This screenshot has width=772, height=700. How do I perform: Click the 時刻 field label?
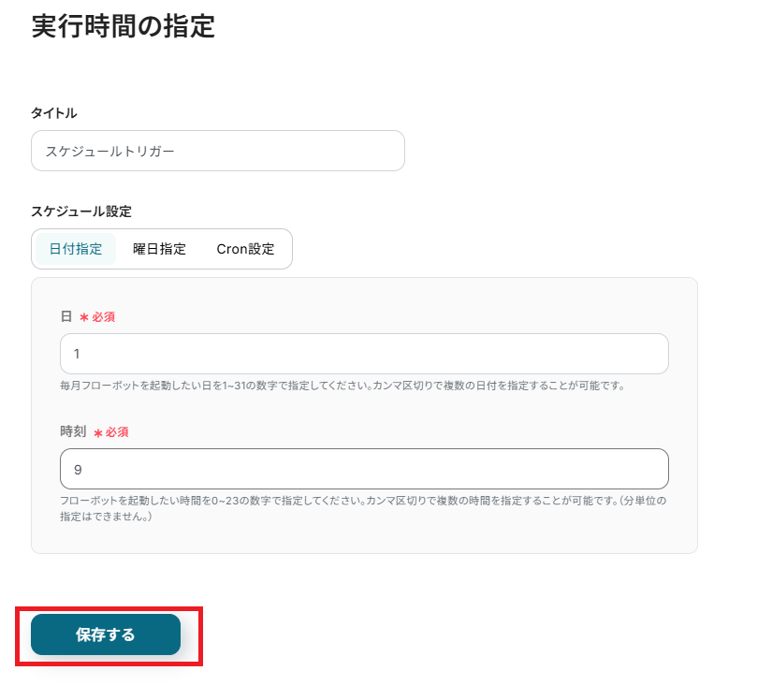click(73, 431)
